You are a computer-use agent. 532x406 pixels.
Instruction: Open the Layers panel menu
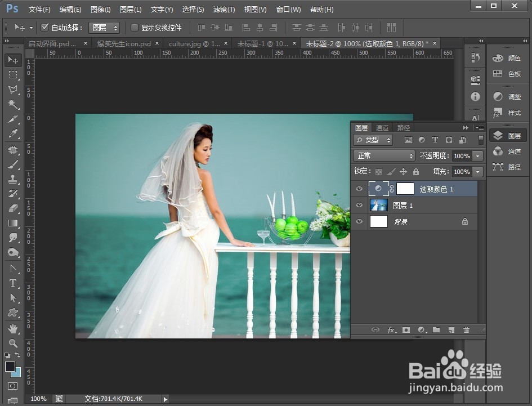[x=480, y=128]
